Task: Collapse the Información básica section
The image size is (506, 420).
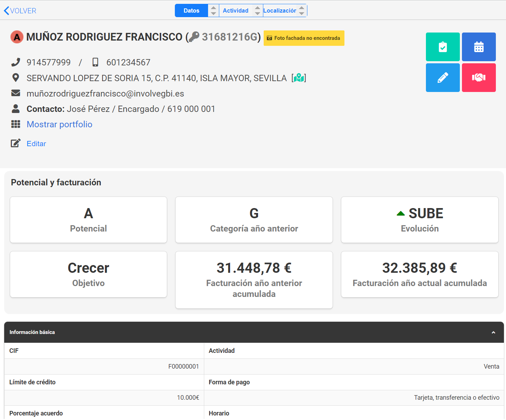Action: tap(493, 332)
